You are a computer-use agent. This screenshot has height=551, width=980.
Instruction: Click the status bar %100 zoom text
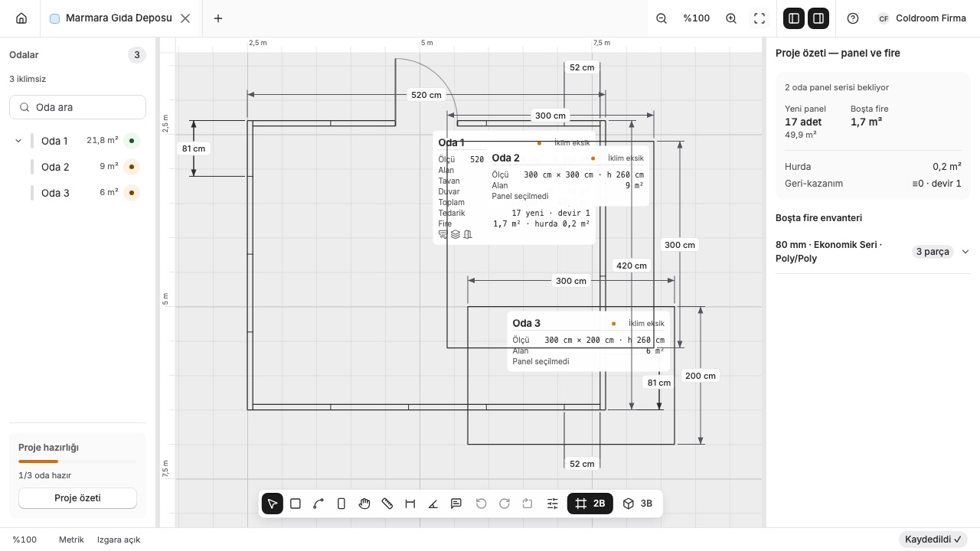(24, 540)
